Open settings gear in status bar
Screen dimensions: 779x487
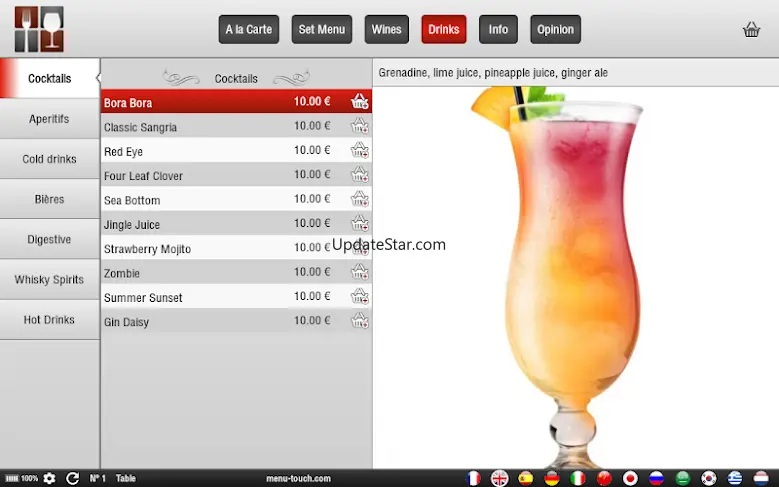pos(49,478)
